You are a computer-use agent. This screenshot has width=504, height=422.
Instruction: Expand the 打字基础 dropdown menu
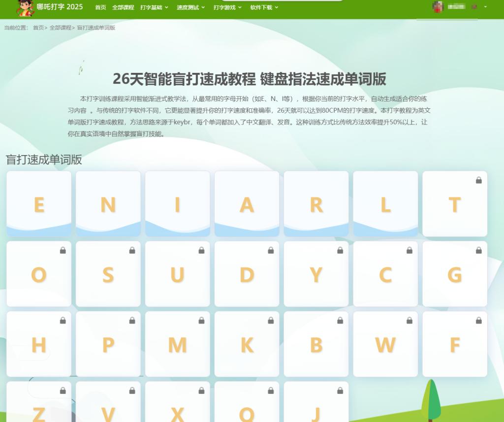(154, 7)
